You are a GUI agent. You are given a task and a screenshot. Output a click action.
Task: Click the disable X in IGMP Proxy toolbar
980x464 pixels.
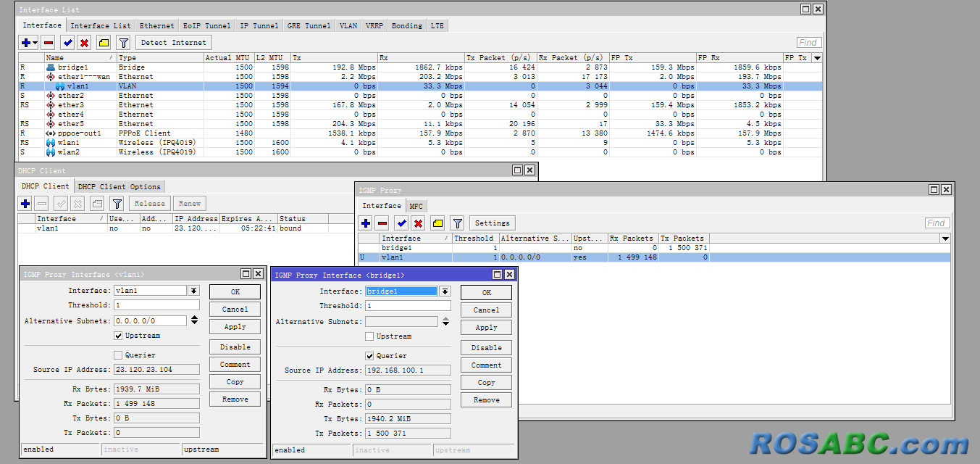(418, 223)
